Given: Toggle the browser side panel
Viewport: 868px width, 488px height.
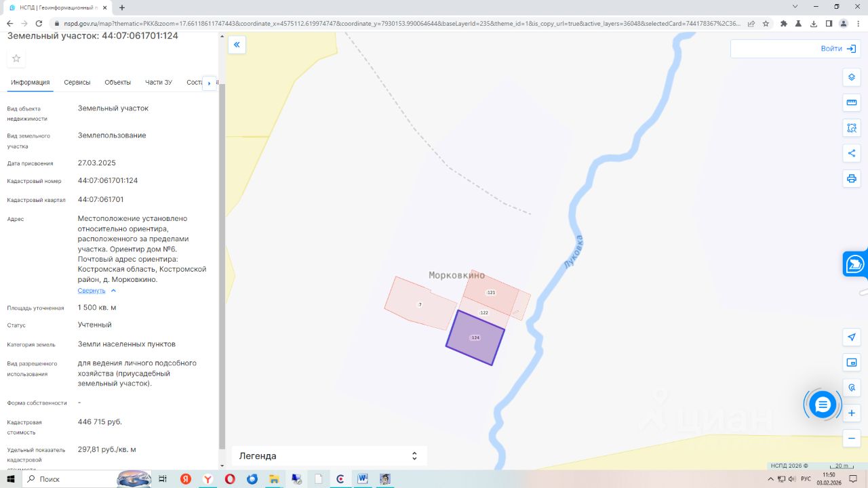Looking at the screenshot, I should pos(829,24).
